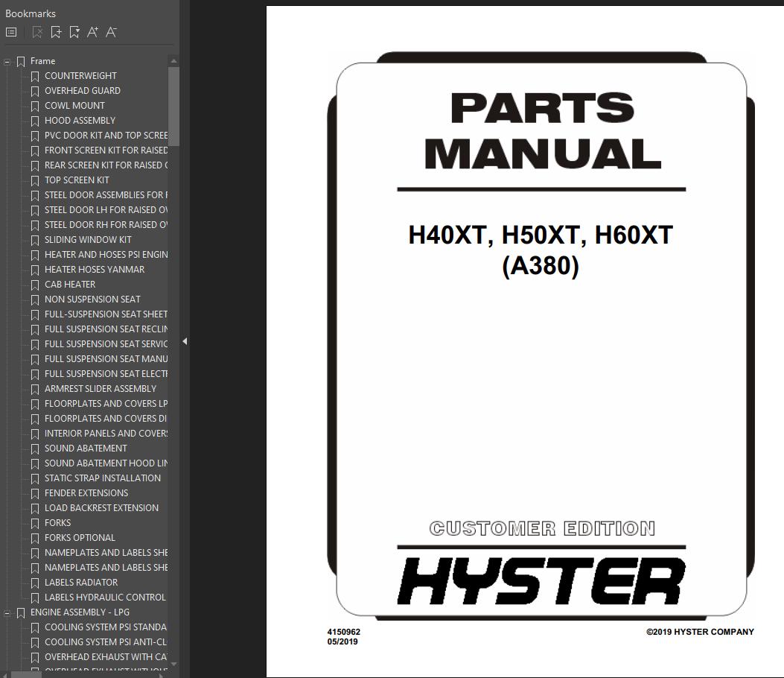Viewport: 784px width, 678px height.
Task: Decrease bookmark text size icon
Action: [111, 33]
